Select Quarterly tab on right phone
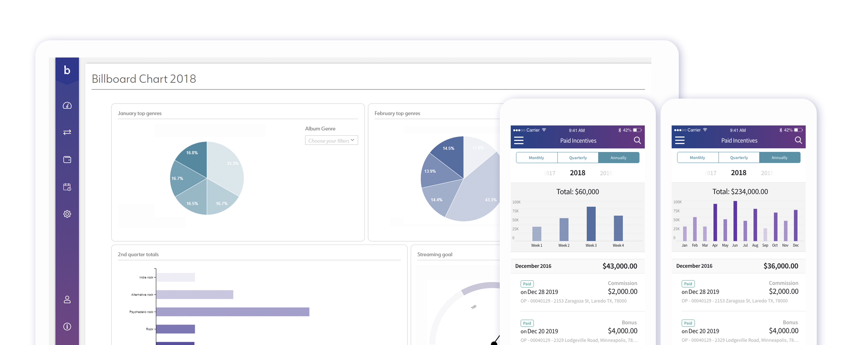Viewport: 868px width, 345px height. point(739,157)
